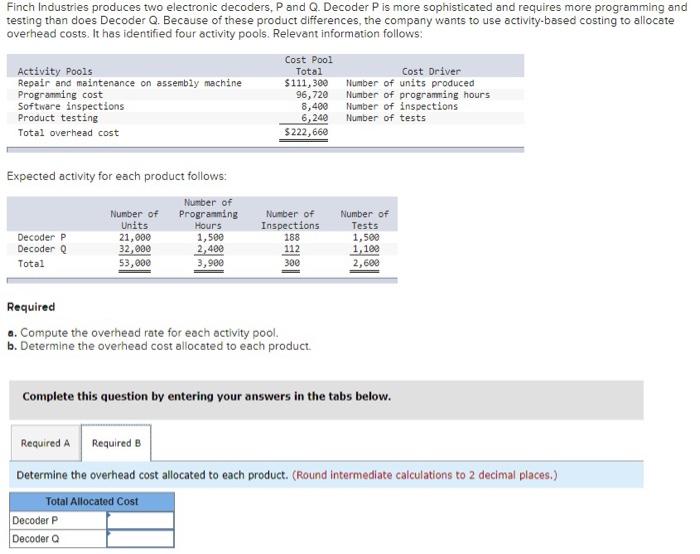Click the Decoder Q label in answer table
Viewport: 700px width, 554px height.
pos(36,539)
